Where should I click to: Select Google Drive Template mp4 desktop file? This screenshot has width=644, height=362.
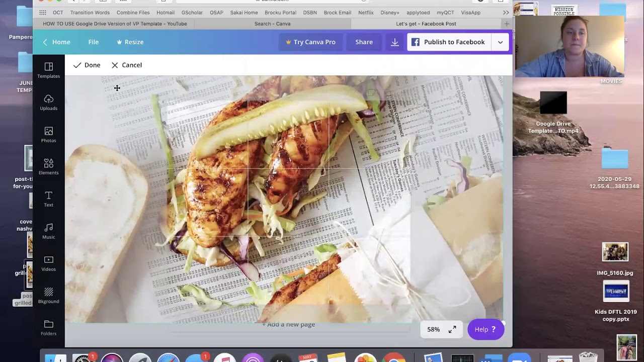[553, 113]
